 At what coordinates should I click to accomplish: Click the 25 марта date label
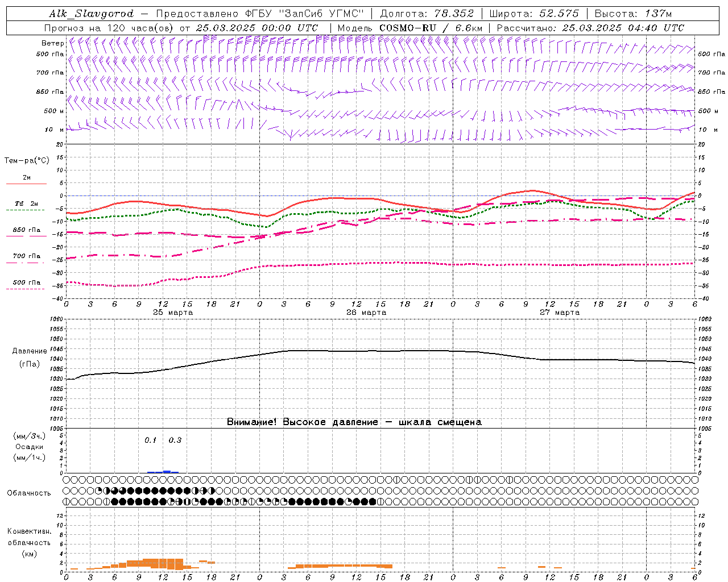click(173, 312)
